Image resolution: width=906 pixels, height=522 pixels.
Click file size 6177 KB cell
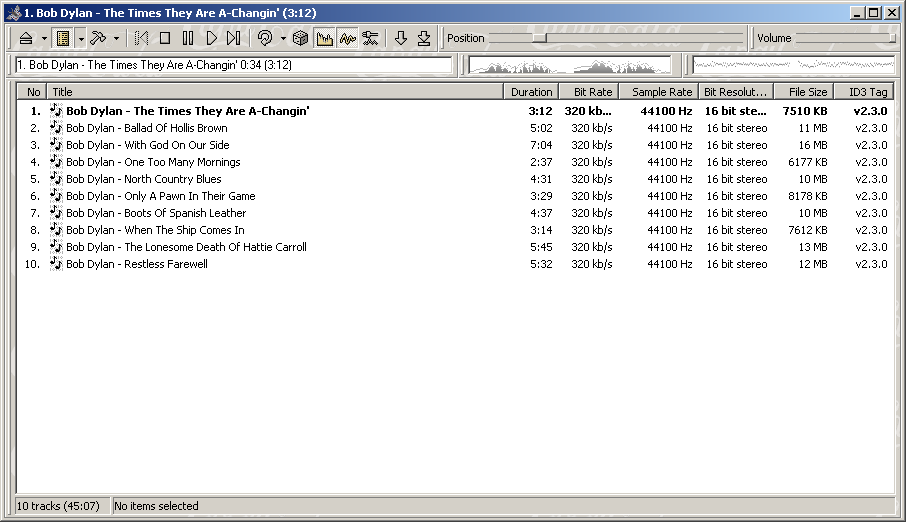[x=807, y=162]
